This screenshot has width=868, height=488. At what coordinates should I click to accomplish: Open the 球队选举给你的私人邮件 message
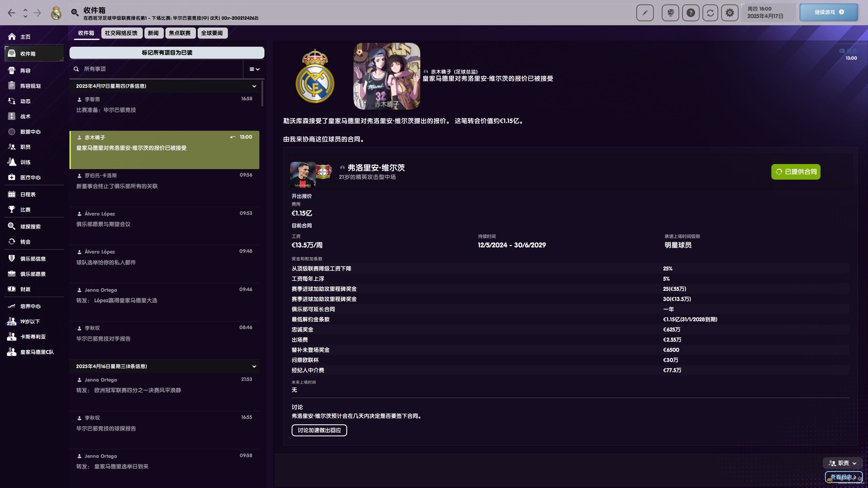tap(164, 264)
